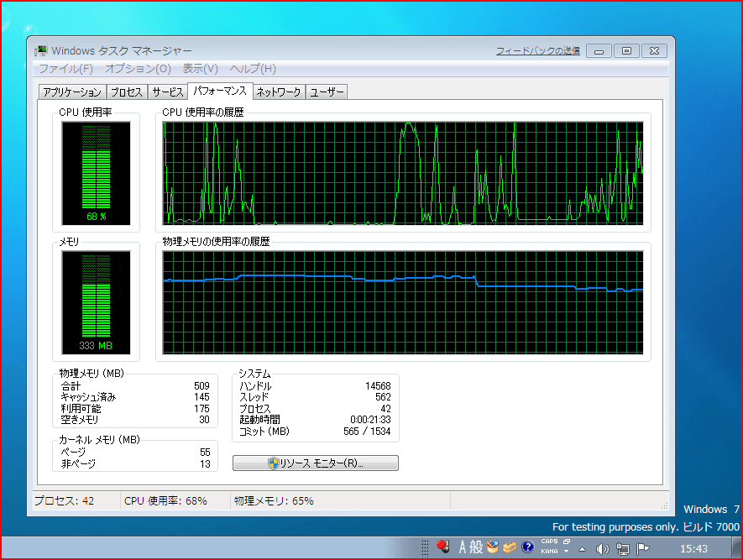Open the Action Center flag icon
Screen dimensions: 743x560
click(x=642, y=549)
